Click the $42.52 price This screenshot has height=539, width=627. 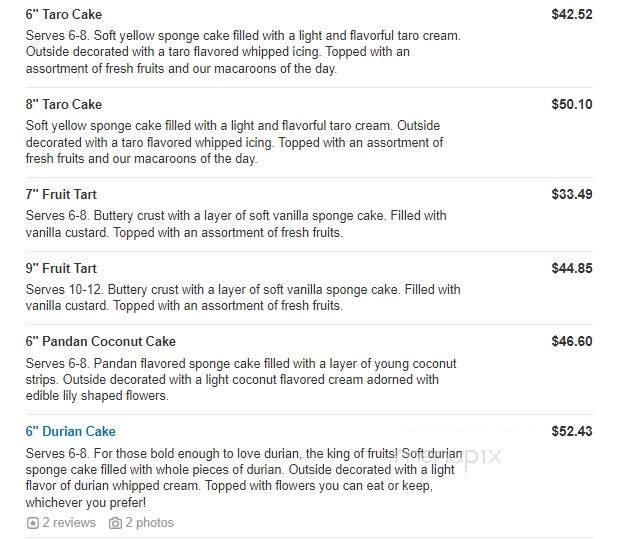click(x=572, y=15)
